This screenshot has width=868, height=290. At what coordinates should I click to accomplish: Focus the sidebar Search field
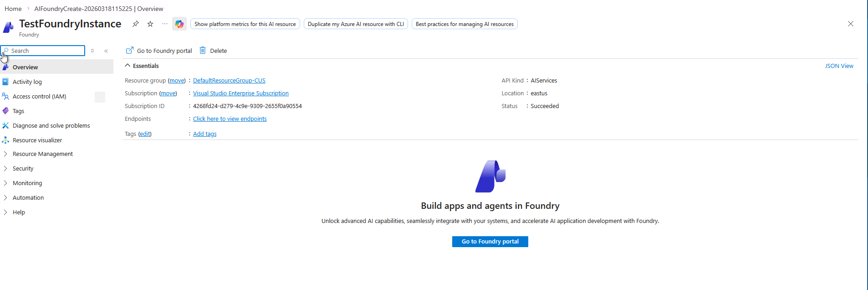click(x=43, y=51)
